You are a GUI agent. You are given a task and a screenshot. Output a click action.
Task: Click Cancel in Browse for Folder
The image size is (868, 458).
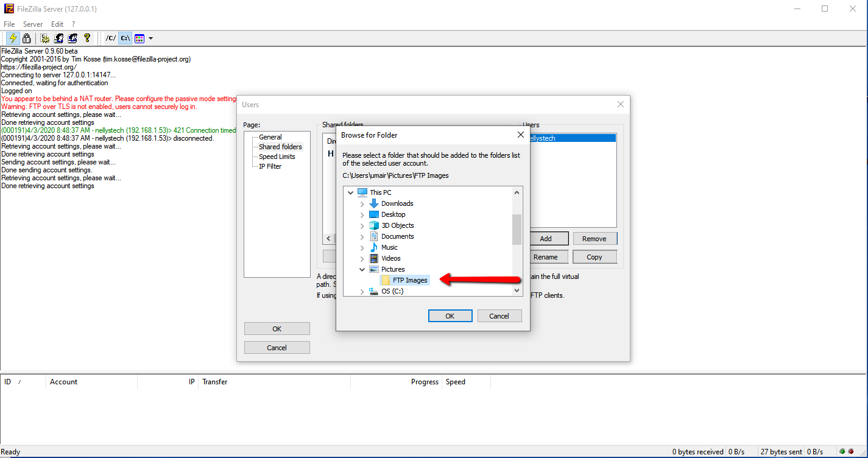[499, 316]
